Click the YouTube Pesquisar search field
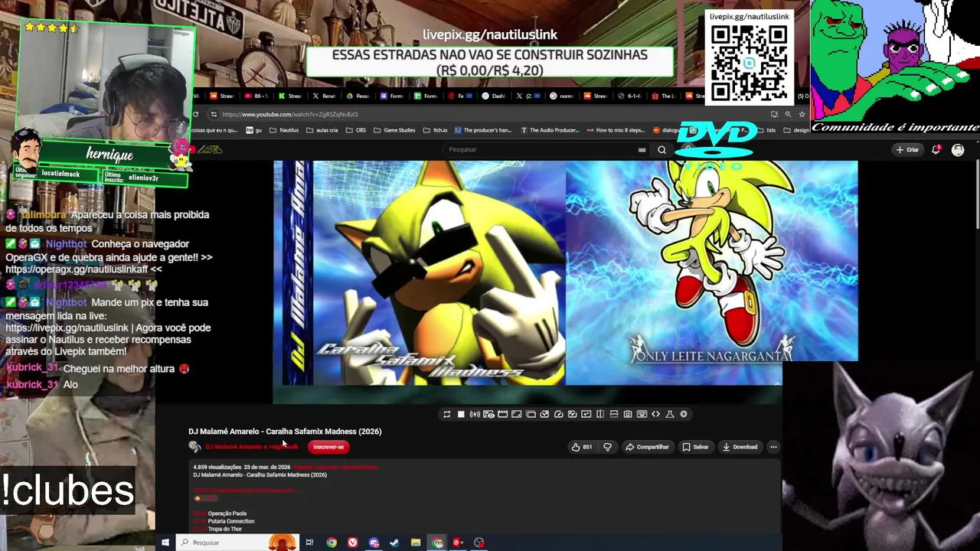Viewport: 980px width, 551px height. tap(540, 149)
